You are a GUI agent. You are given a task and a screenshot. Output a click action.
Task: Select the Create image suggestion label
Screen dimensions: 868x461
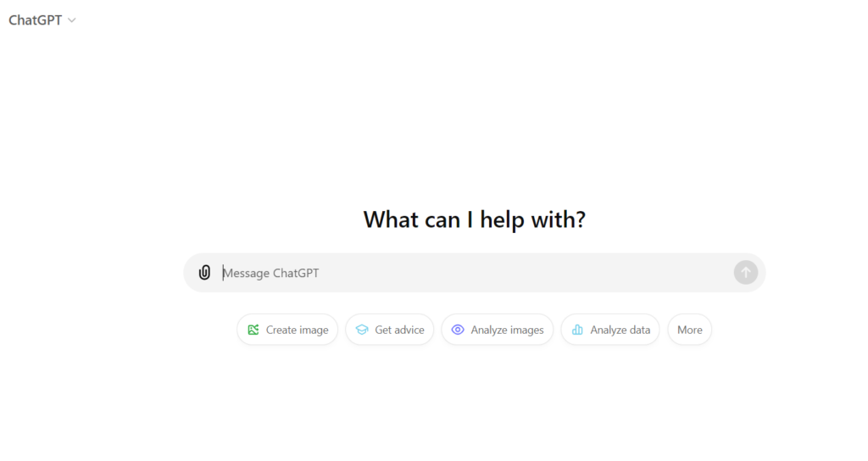point(297,330)
